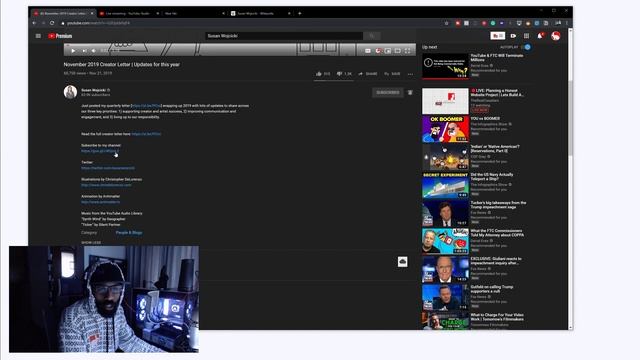Switch to the Susan Wojcicki Wikipedia tab
This screenshot has height=360, width=640.
(x=260, y=13)
